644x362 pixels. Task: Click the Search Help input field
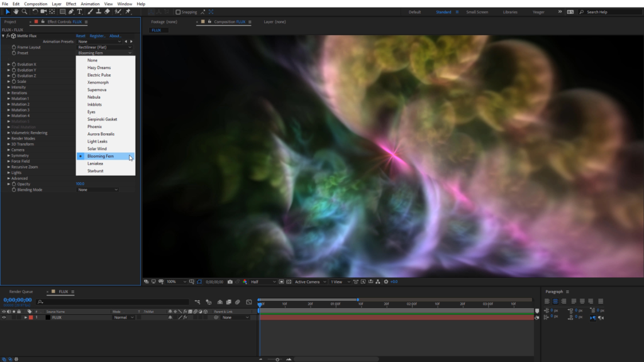click(610, 12)
